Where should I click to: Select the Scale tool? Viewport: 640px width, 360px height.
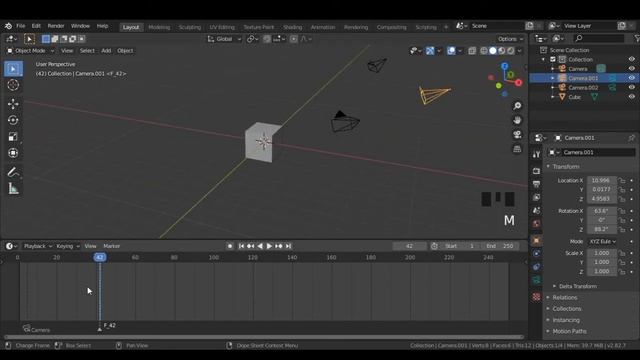point(13,136)
